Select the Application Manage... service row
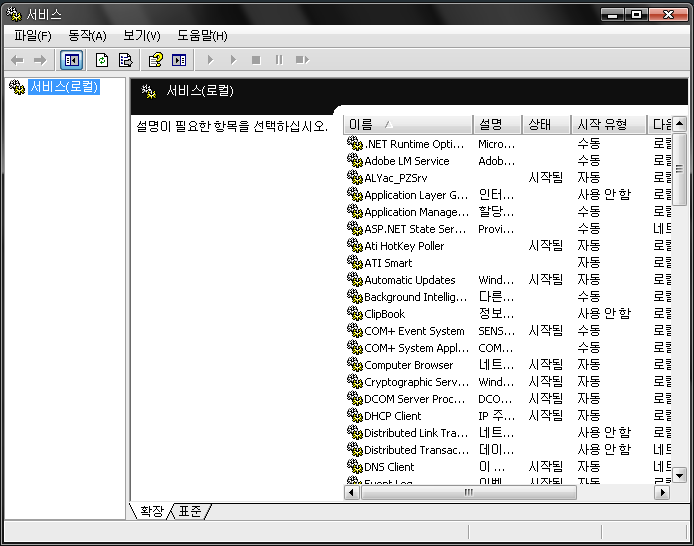 (508, 211)
